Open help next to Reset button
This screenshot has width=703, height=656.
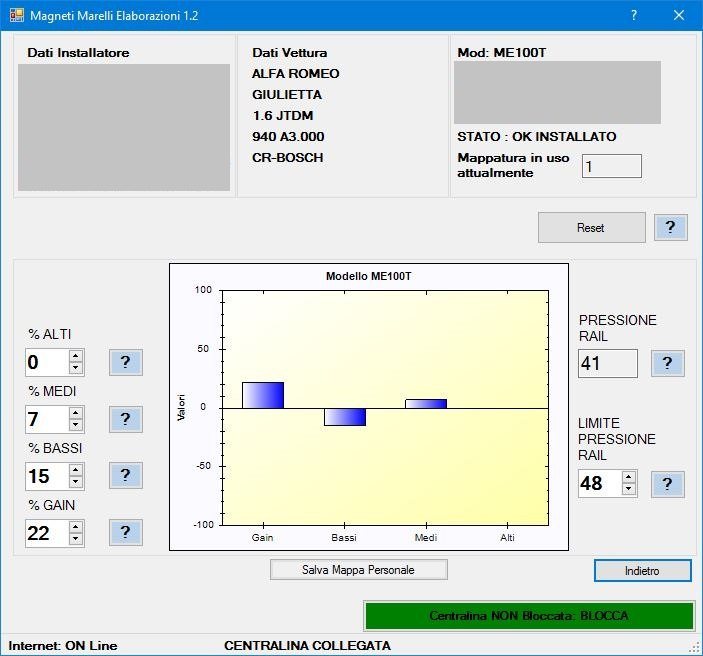point(671,227)
